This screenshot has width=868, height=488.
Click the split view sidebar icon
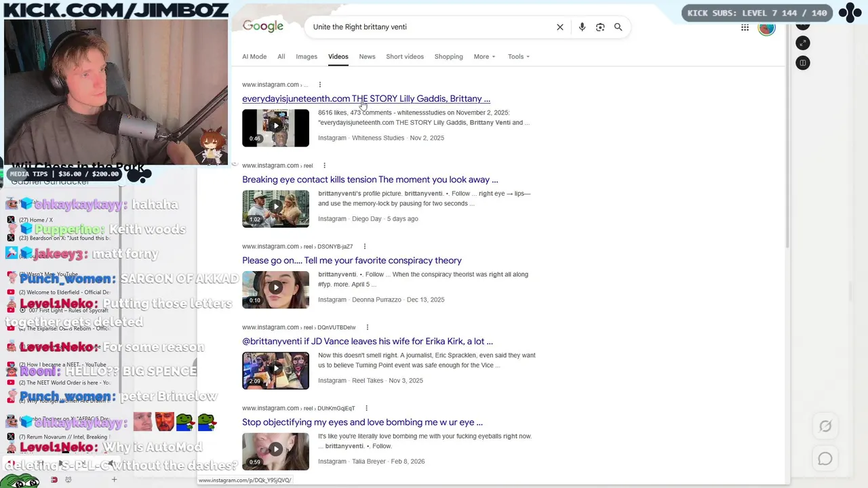[x=803, y=62]
